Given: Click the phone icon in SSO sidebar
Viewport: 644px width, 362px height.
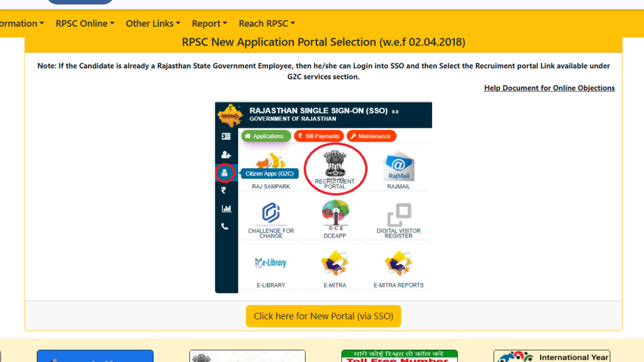Looking at the screenshot, I should coord(225,227).
